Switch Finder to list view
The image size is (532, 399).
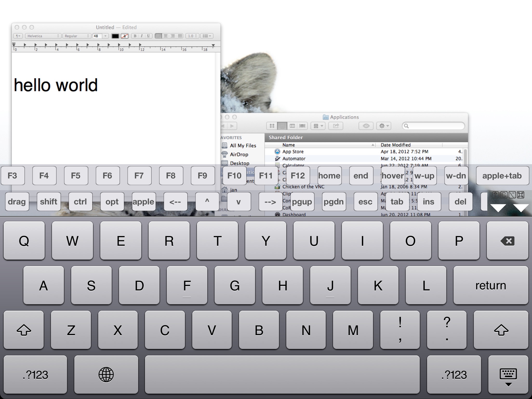(282, 126)
